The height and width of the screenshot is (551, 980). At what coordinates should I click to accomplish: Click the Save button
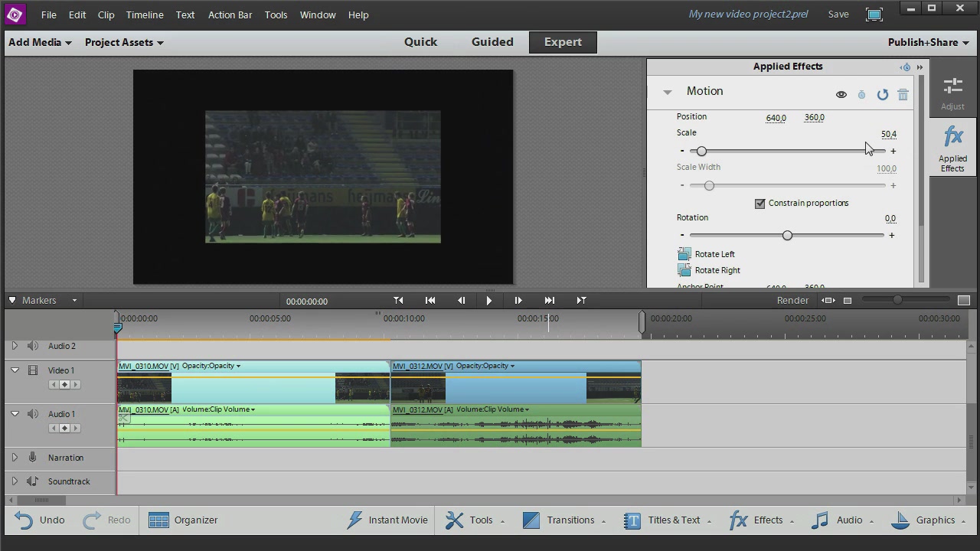pyautogui.click(x=838, y=15)
